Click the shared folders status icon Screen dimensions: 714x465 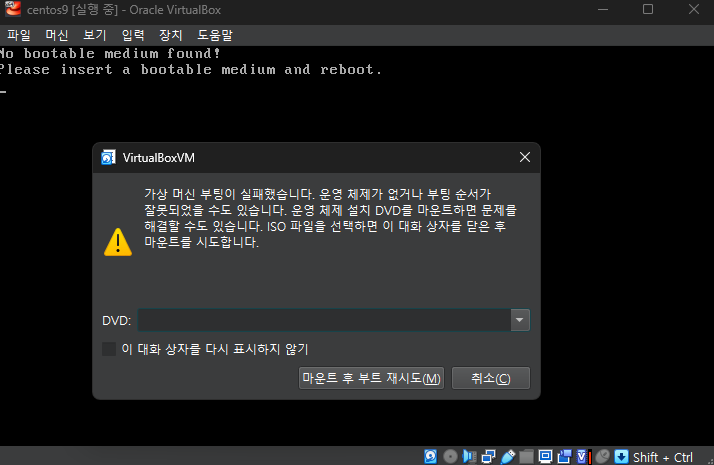[x=526, y=456]
